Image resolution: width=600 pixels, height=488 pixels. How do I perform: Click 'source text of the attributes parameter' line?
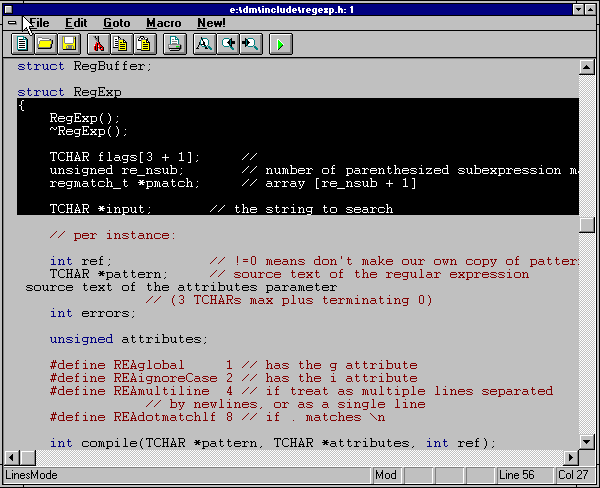(x=181, y=287)
